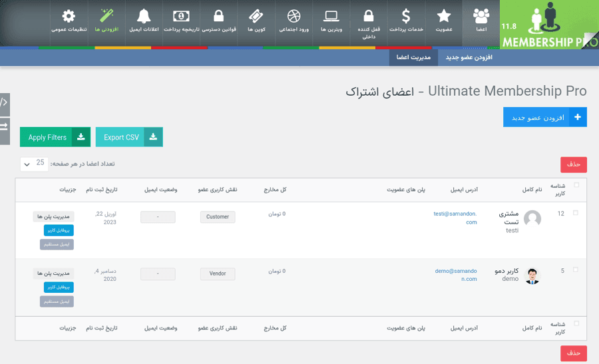This screenshot has width=599, height=364.
Task: Switch to افزودن عضو جدید submenu tab
Action: click(469, 57)
